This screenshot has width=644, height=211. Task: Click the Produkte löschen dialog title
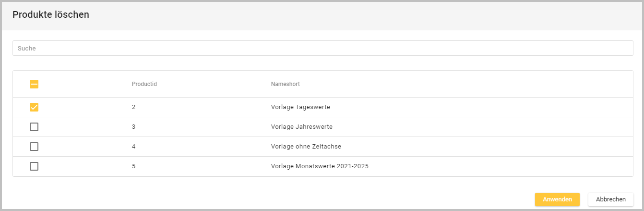point(51,15)
